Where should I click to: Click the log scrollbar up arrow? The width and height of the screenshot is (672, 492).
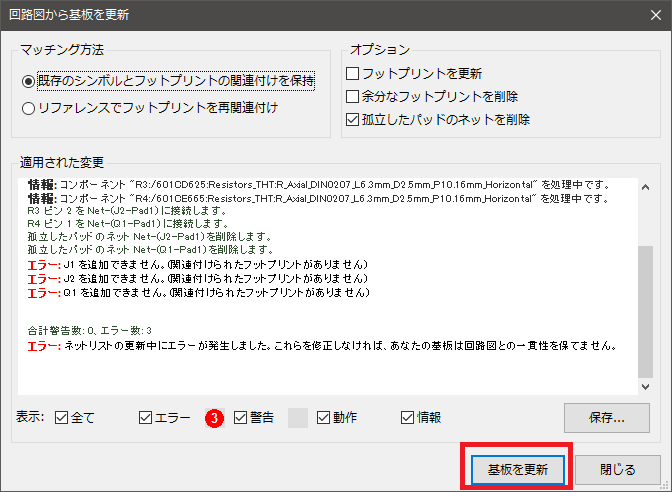645,186
